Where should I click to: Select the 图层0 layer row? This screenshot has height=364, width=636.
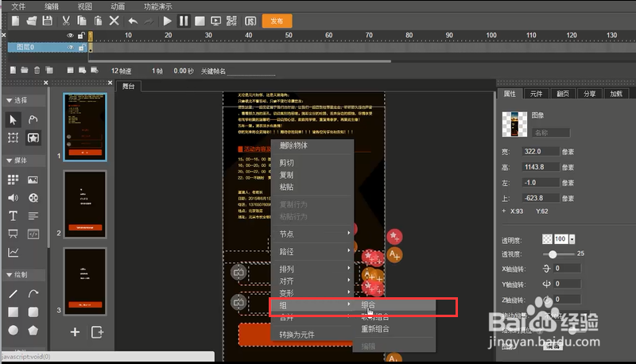click(48, 48)
